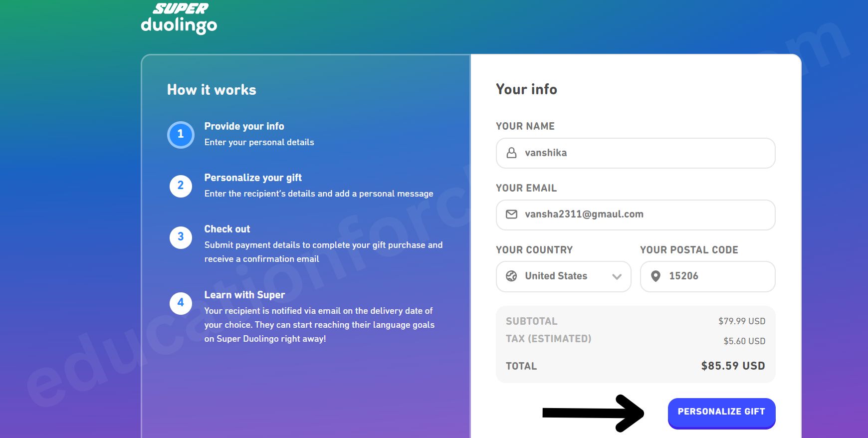Select the Personalize your gift step
This screenshot has height=438, width=868.
[x=253, y=178]
